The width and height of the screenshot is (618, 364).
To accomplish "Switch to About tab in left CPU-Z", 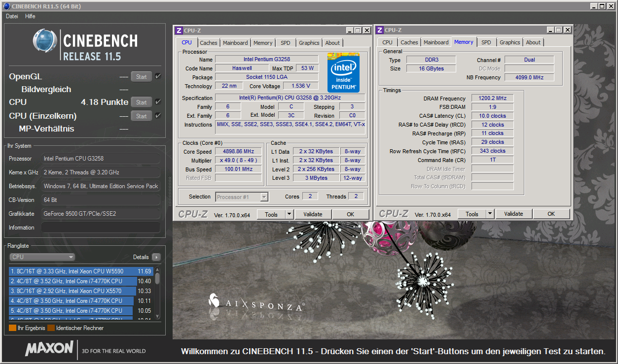I will [332, 43].
